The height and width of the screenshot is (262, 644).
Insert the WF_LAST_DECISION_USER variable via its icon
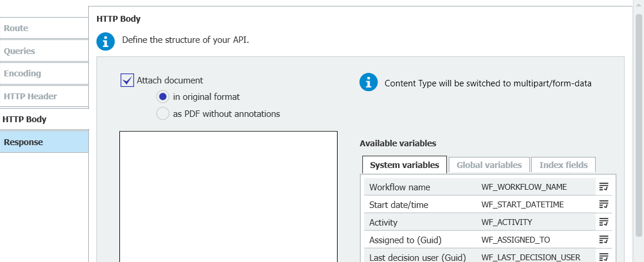tap(603, 257)
